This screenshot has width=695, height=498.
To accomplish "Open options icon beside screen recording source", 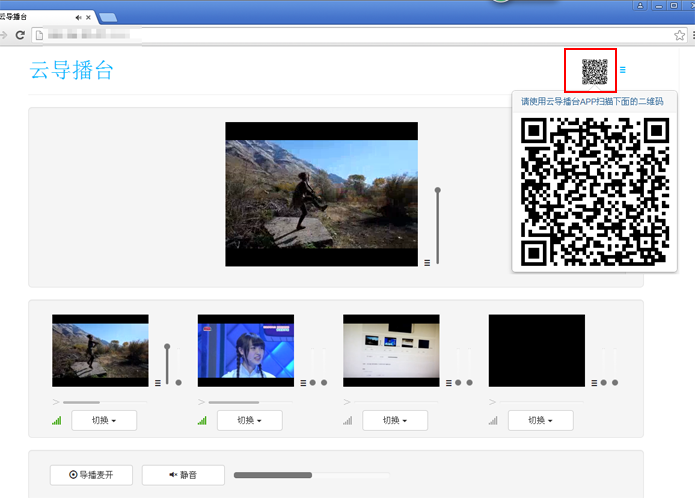I will point(449,383).
